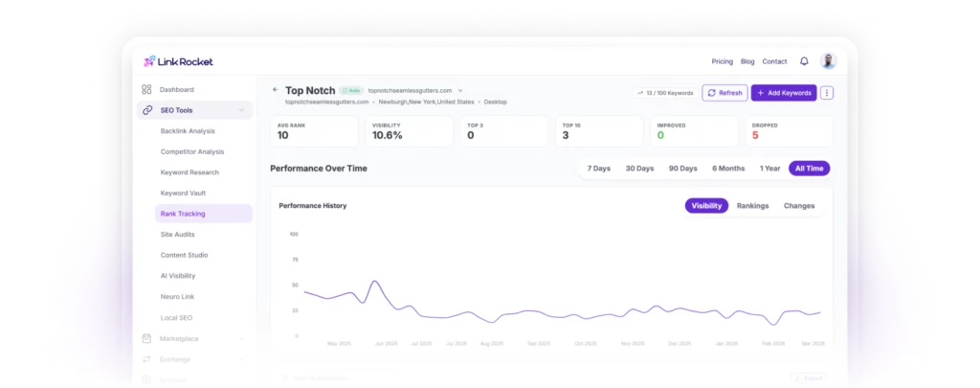Open AI Visibility
980x388 pixels.
pyautogui.click(x=178, y=275)
